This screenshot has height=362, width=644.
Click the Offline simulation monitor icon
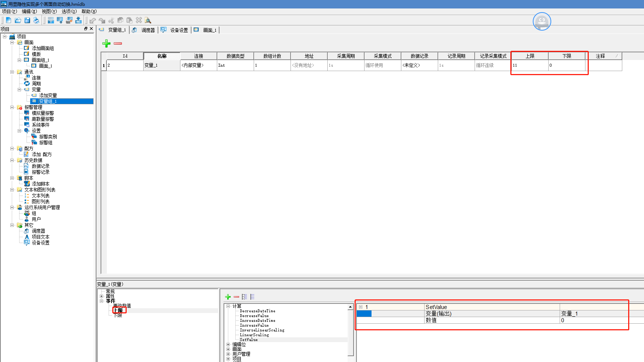coord(69,20)
